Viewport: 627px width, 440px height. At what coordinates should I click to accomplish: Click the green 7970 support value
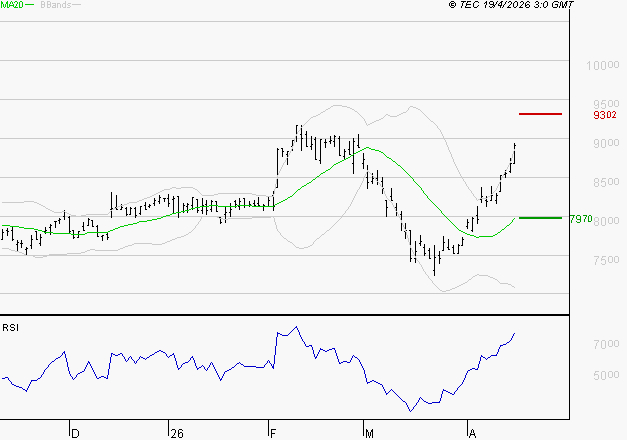coord(581,219)
